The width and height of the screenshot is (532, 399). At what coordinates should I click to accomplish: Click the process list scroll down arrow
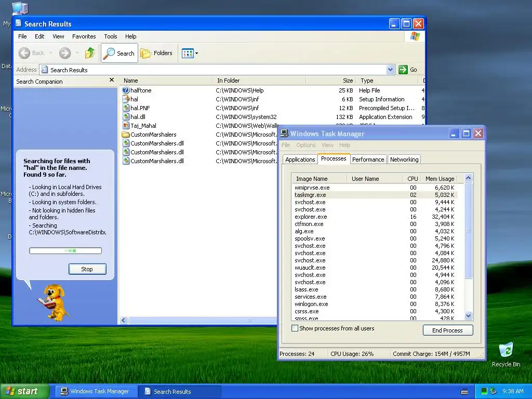coord(468,315)
